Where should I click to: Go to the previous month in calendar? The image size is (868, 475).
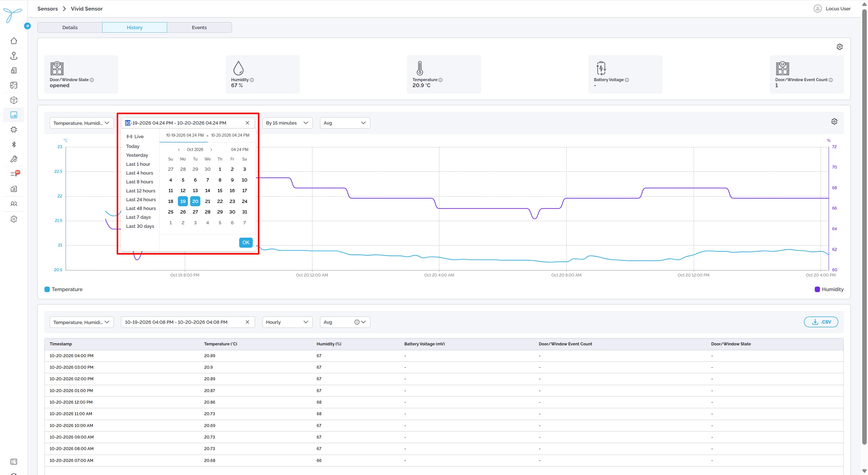coord(179,149)
